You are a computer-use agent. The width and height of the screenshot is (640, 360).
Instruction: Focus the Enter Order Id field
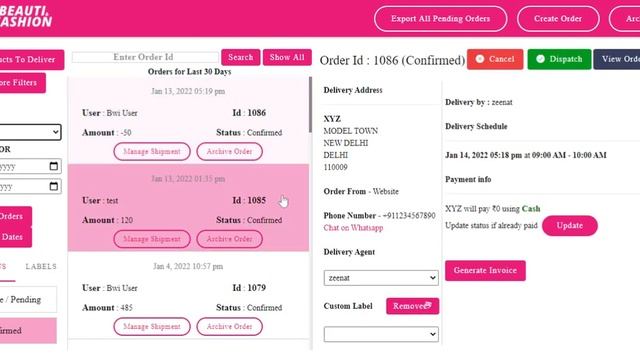145,57
